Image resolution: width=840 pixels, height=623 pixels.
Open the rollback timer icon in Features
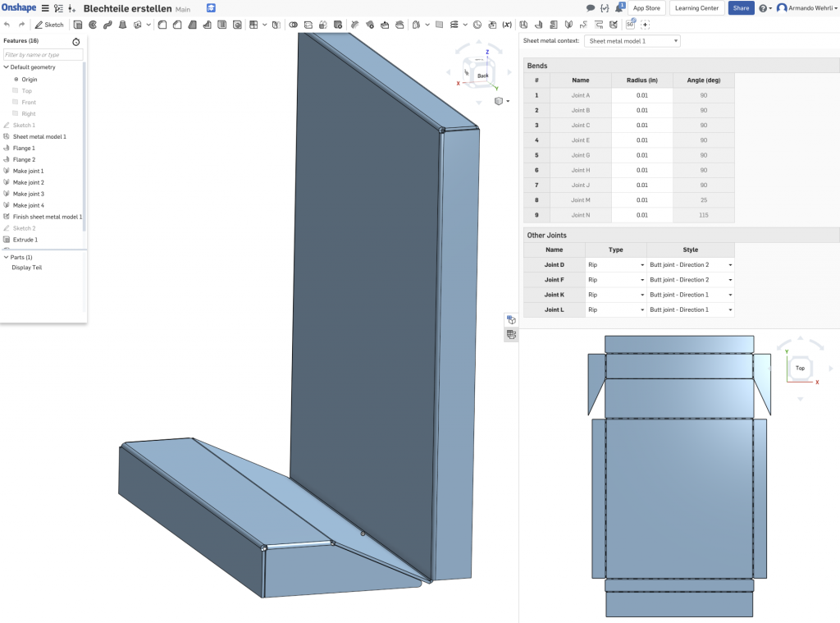[76, 41]
